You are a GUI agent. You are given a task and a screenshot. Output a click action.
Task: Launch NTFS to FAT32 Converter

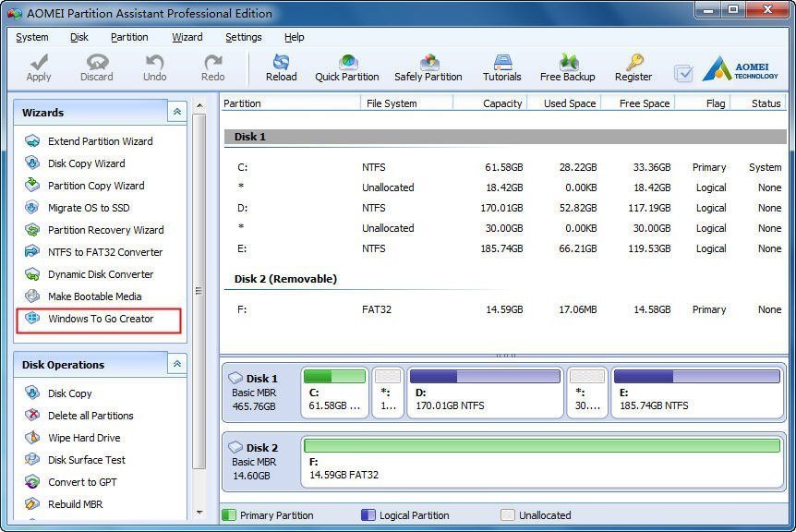tap(105, 252)
